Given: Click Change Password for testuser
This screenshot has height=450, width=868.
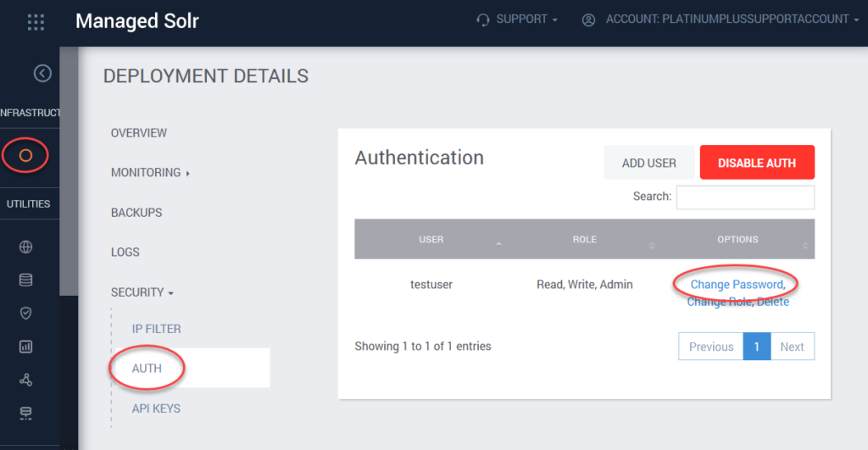Looking at the screenshot, I should coord(737,285).
